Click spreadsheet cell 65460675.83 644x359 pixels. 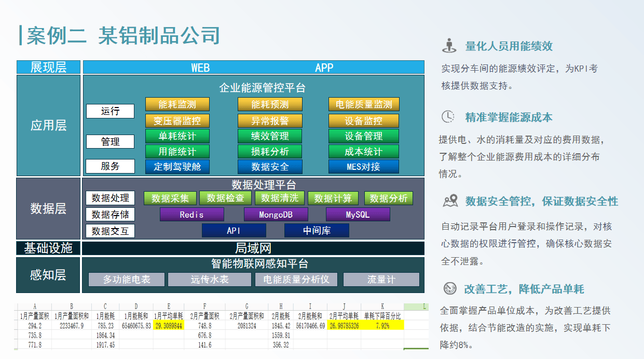click(x=136, y=326)
